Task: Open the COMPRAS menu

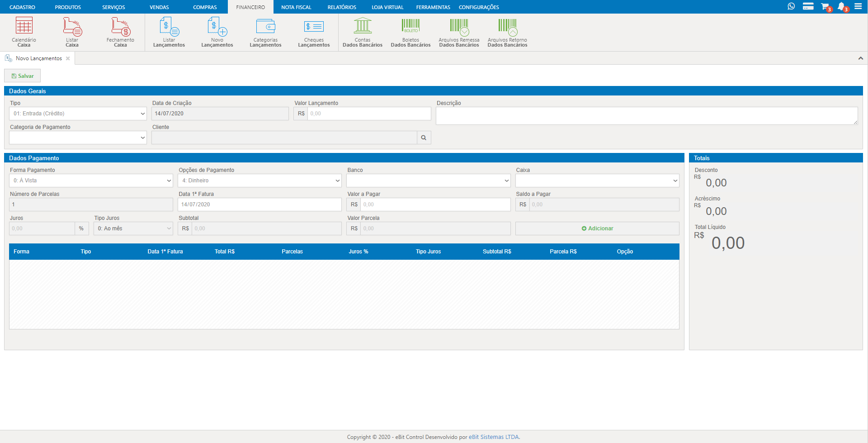Action: click(x=205, y=7)
